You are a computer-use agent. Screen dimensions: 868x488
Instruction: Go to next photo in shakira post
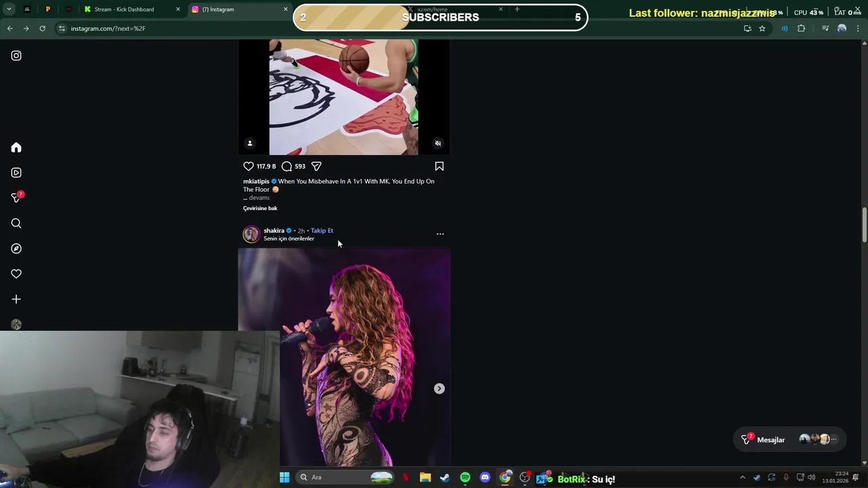tap(439, 388)
